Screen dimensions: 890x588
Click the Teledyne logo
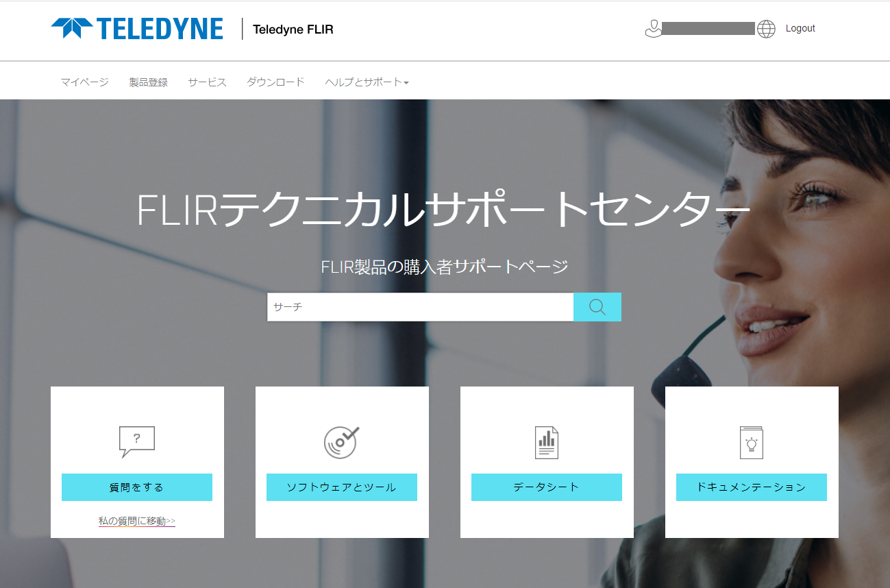tap(137, 29)
